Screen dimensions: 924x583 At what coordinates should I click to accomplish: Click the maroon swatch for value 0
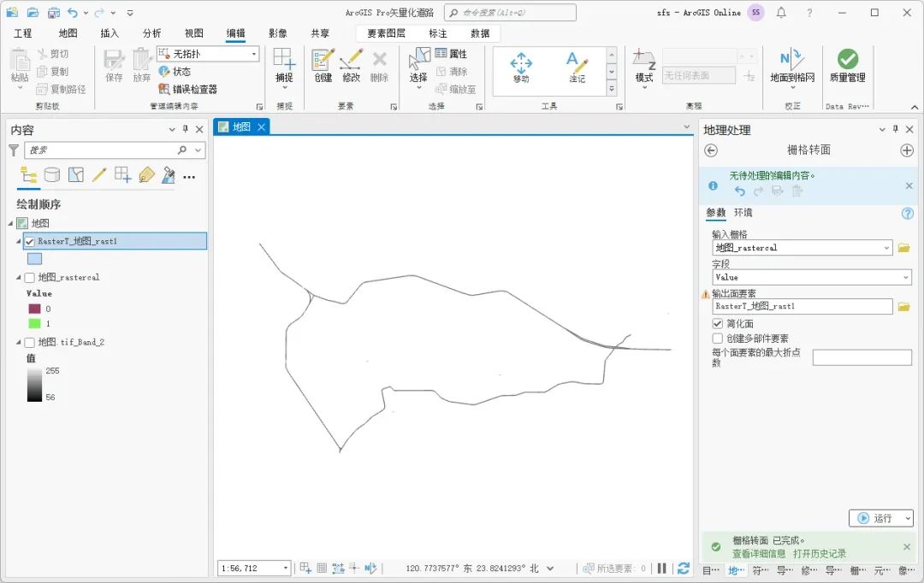coord(35,309)
